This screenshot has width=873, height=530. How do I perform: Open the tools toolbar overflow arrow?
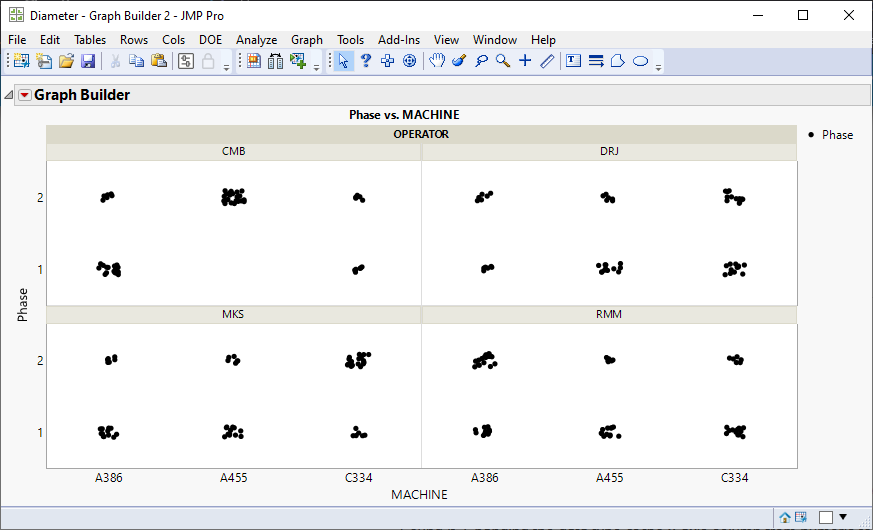[x=658, y=67]
